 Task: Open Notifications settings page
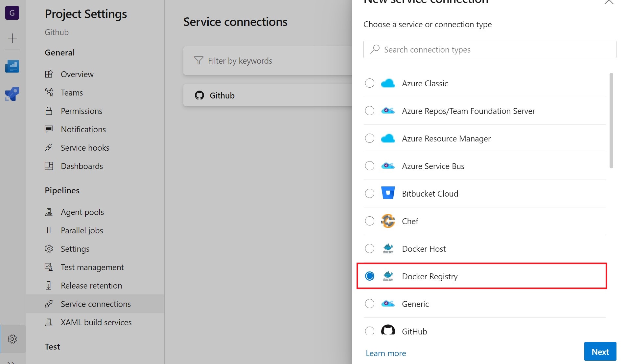(95, 129)
